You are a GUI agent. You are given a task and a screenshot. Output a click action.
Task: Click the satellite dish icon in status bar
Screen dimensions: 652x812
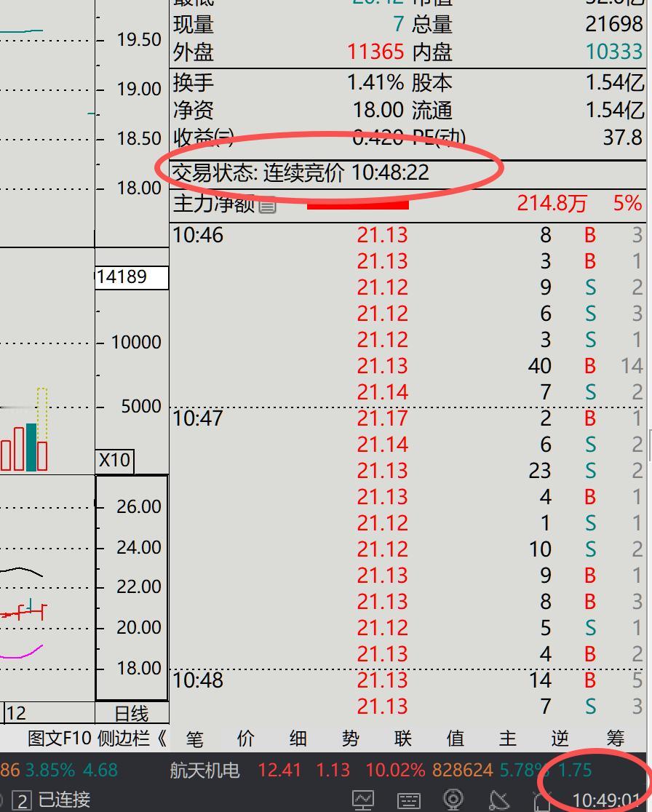click(x=498, y=800)
